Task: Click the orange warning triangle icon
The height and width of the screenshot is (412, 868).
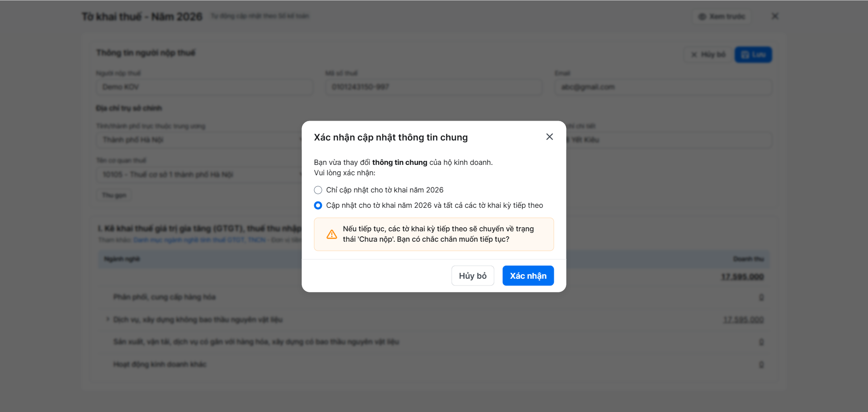Action: [332, 234]
